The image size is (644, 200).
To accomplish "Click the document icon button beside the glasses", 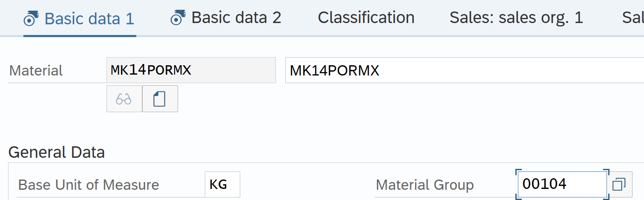I will pos(160,99).
